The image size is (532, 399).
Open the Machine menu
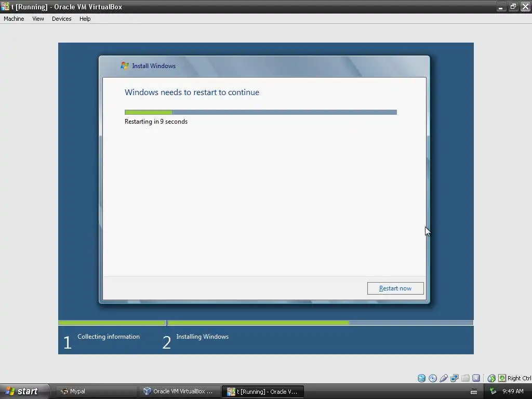(14, 19)
